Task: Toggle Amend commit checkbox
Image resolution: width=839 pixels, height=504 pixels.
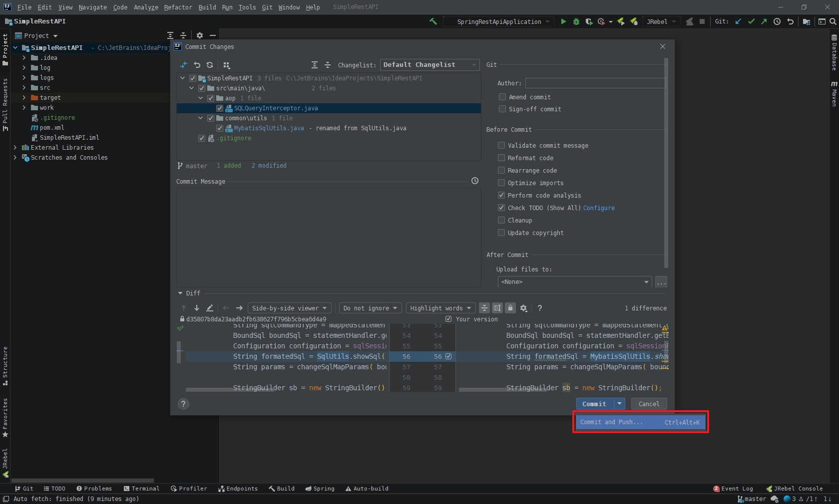Action: tap(502, 97)
